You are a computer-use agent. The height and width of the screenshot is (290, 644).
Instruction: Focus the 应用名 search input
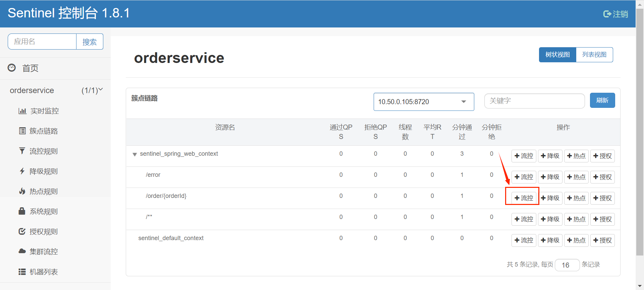42,42
